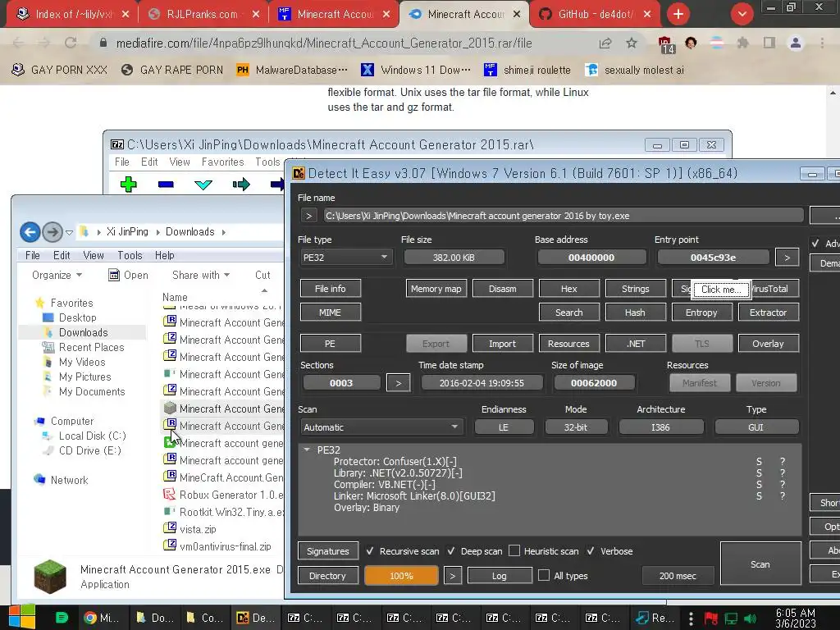Open the Explorer address history dropdown arrow
Screen dimensions: 840x630
pyautogui.click(x=69, y=232)
